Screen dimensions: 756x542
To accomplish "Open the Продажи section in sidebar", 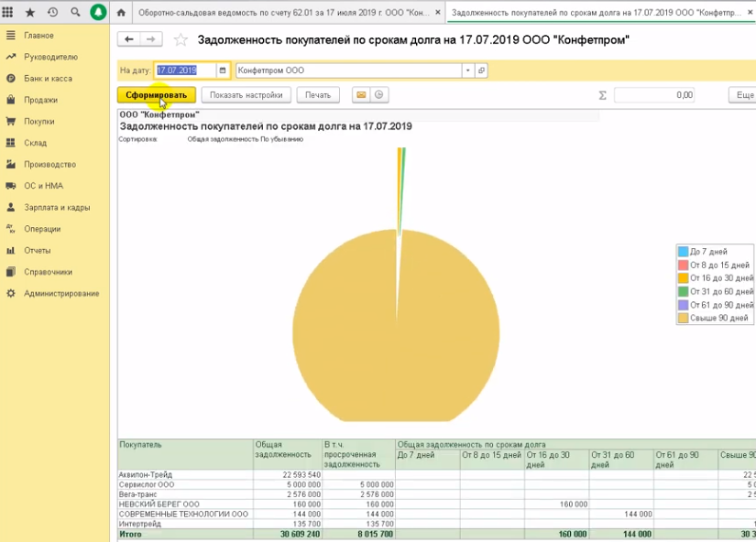I will click(x=40, y=100).
